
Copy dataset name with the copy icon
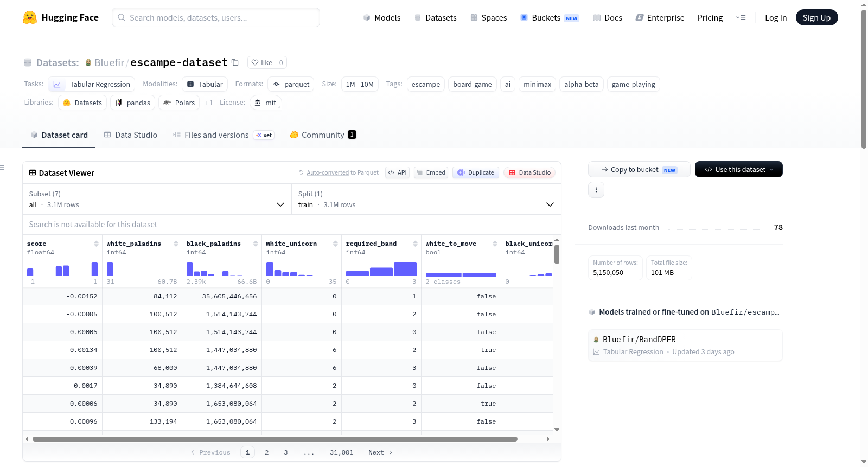[235, 62]
